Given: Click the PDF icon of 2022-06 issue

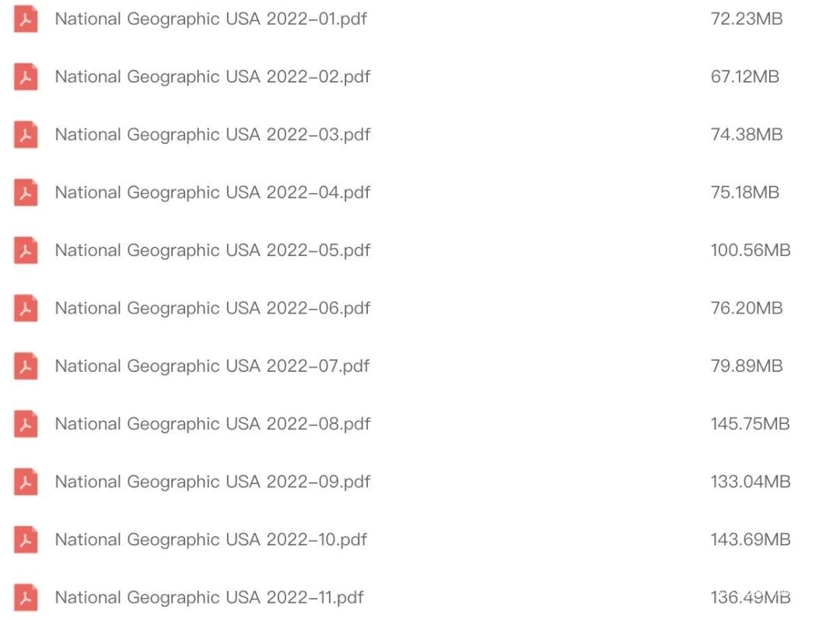Looking at the screenshot, I should click(x=26, y=308).
